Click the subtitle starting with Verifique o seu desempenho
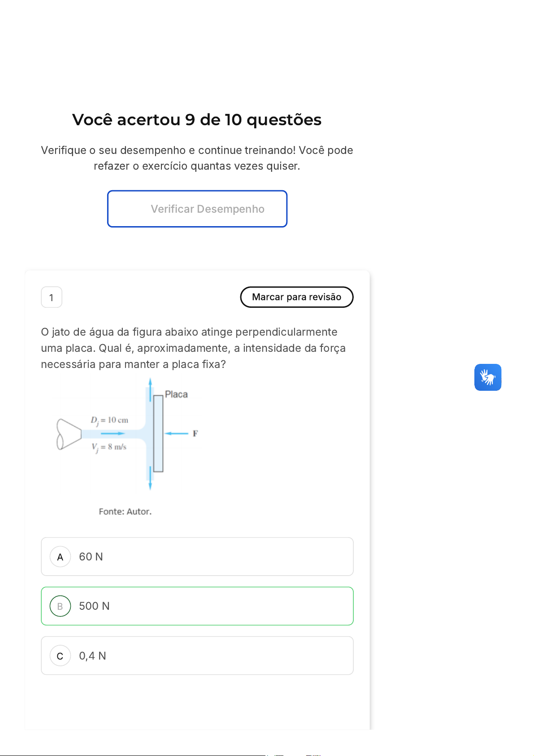Viewport: 534px width, 756px height. [x=197, y=158]
